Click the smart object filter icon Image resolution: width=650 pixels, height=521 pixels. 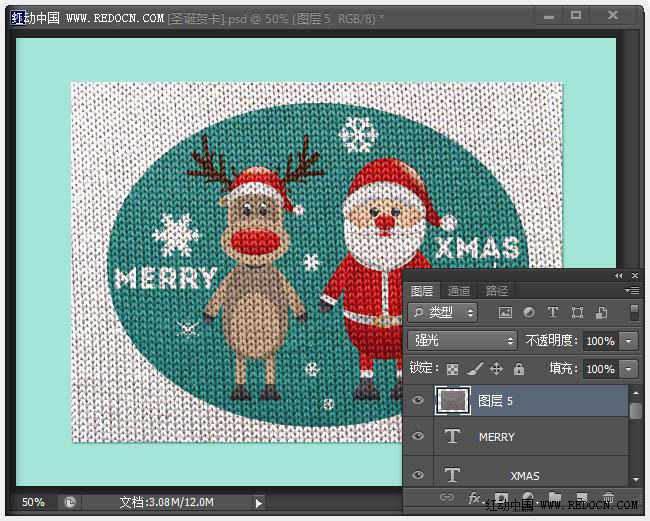(x=600, y=313)
